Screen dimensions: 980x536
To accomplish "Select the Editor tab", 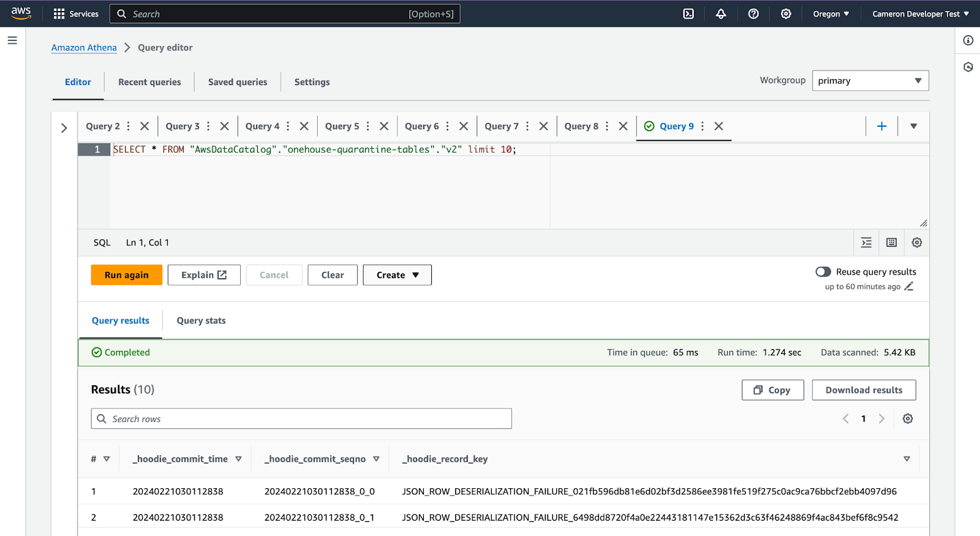I will point(78,82).
